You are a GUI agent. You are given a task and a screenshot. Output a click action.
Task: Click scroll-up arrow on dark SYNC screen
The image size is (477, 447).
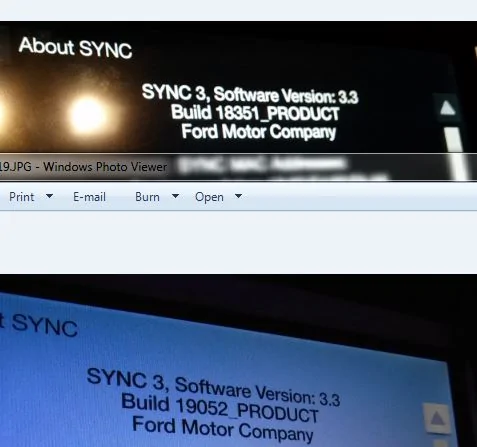(447, 108)
